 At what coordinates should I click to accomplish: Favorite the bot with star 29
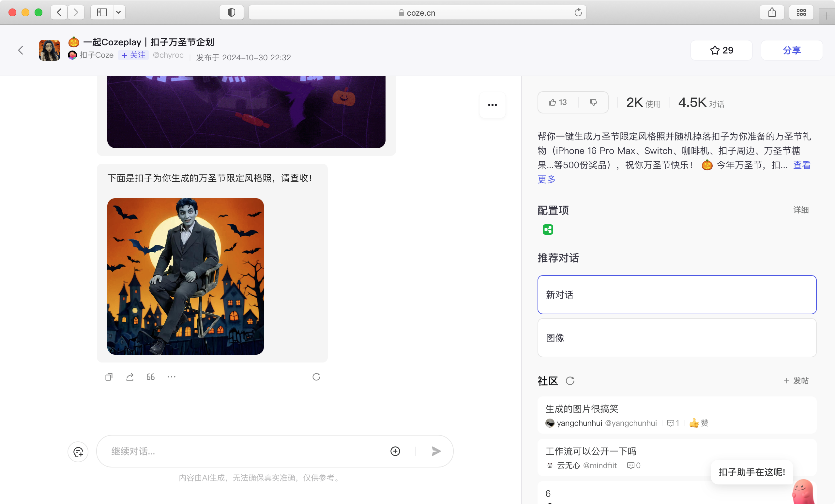(x=721, y=50)
